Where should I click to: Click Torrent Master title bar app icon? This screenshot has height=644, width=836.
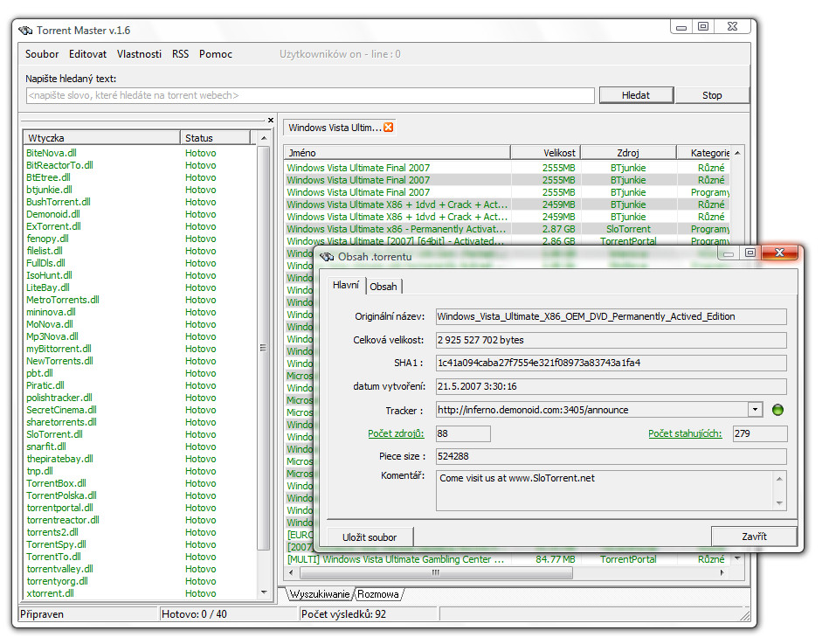click(25, 31)
